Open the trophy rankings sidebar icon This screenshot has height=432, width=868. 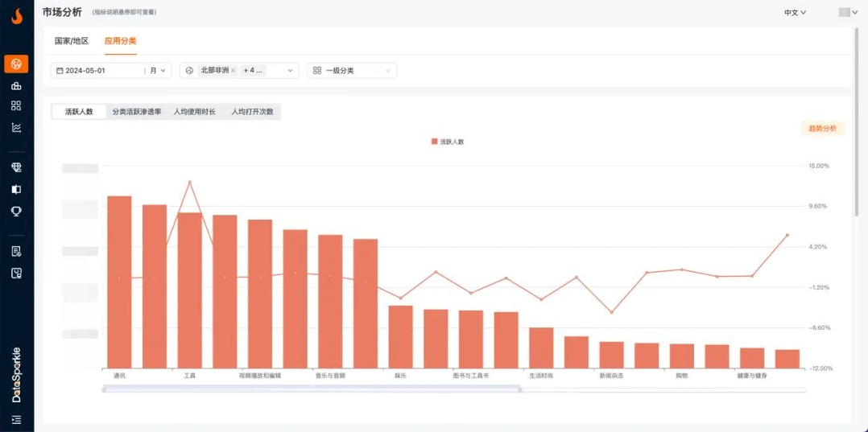coord(16,212)
